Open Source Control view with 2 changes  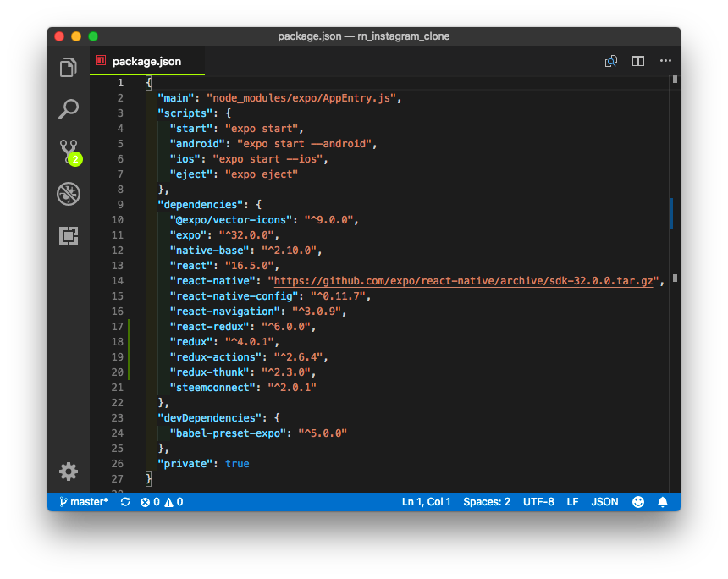click(x=69, y=152)
